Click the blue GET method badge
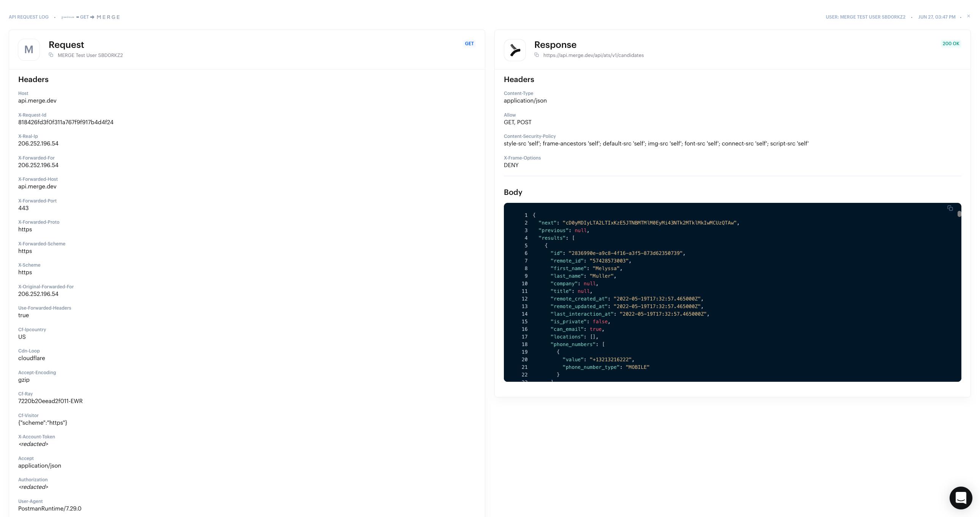Viewport: 980px width, 517px height. [469, 44]
